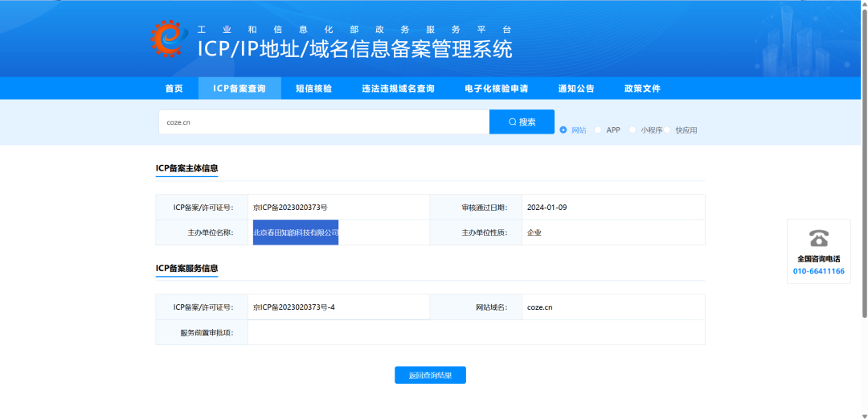Click the 网站域名 label
868x420 pixels.
pos(491,307)
